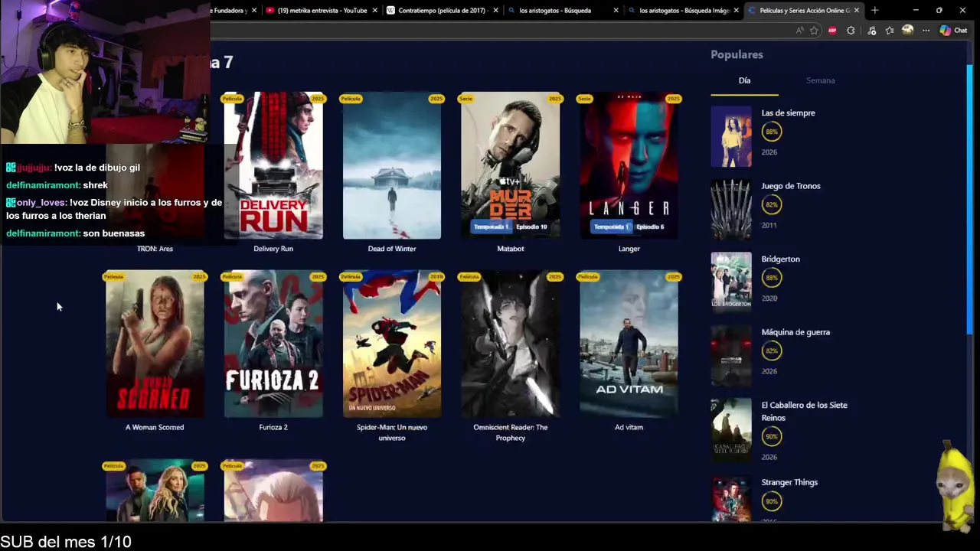Click the TRON: Ares title link
980x551 pixels.
pyautogui.click(x=155, y=249)
